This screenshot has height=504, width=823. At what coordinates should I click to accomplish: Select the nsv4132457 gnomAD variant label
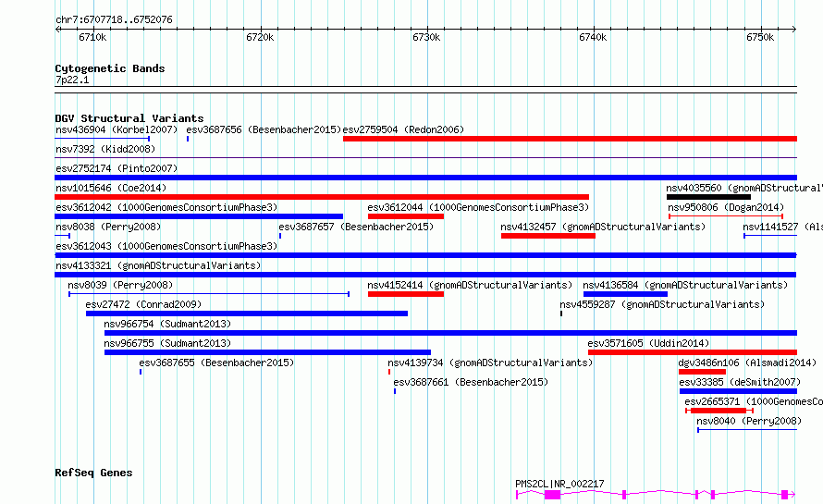pyautogui.click(x=603, y=227)
